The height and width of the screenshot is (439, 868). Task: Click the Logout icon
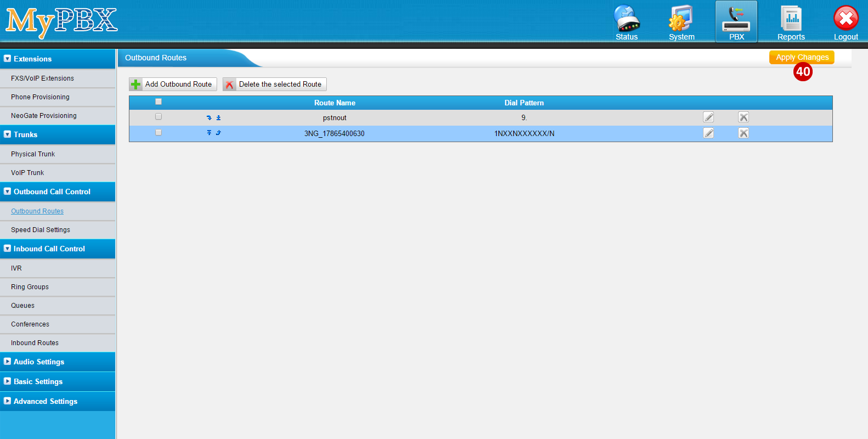coord(846,22)
